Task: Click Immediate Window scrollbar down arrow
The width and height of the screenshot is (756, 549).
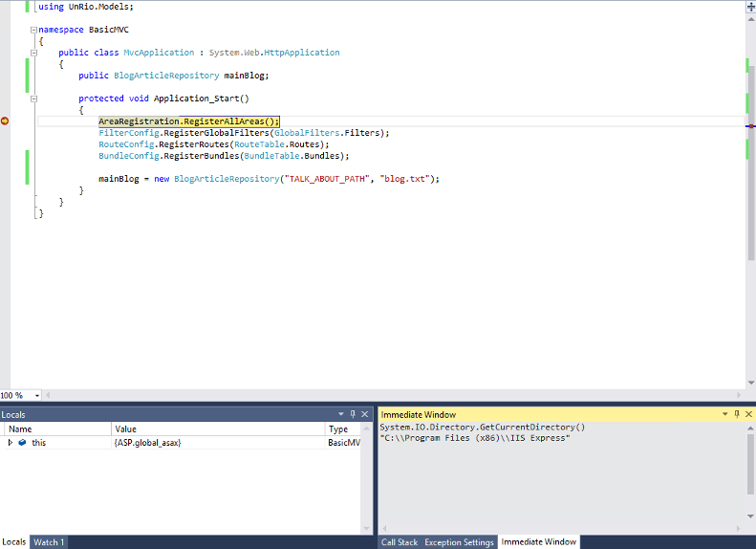Action: [x=750, y=516]
